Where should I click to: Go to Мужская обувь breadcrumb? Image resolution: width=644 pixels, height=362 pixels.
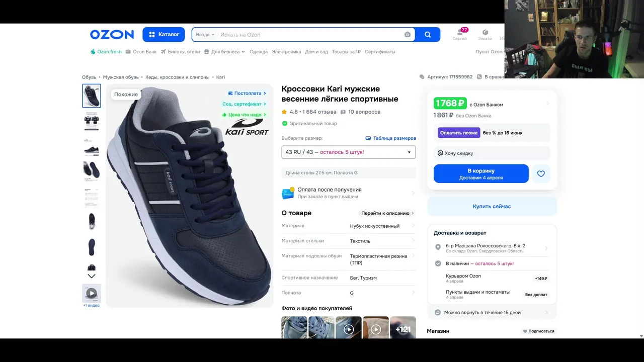(x=121, y=77)
